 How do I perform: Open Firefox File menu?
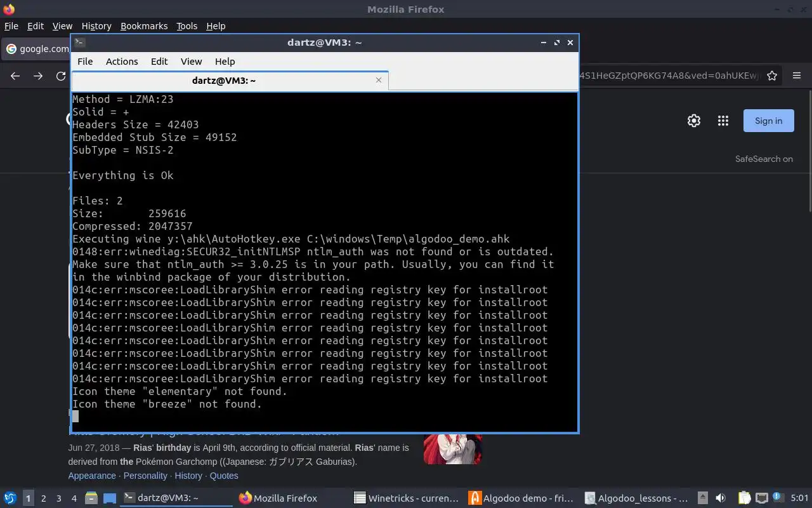point(11,26)
